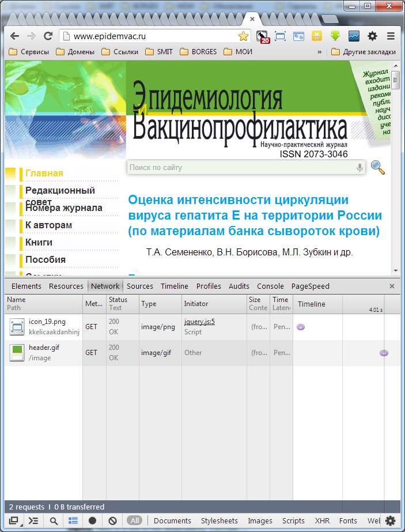Toggle large request rows icon

point(73,520)
